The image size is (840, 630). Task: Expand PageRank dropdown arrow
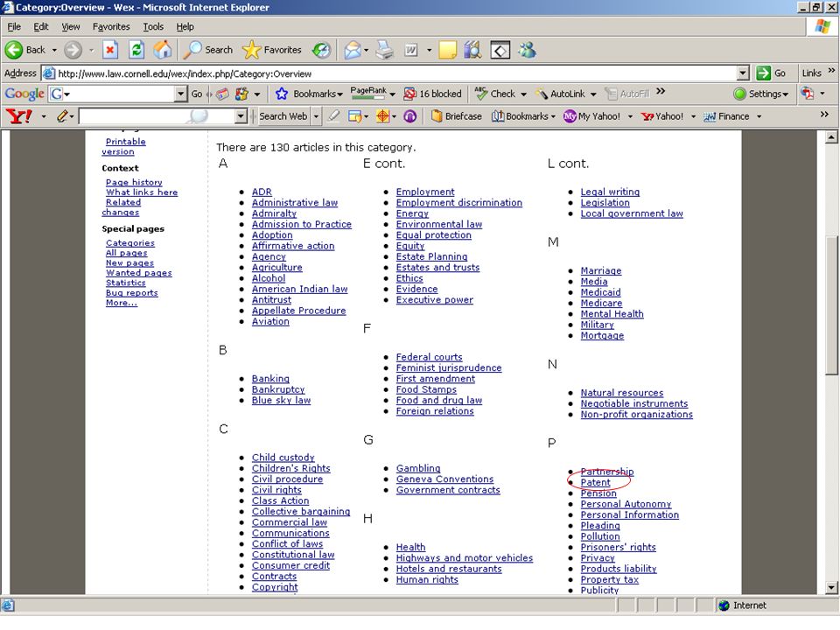pyautogui.click(x=392, y=94)
